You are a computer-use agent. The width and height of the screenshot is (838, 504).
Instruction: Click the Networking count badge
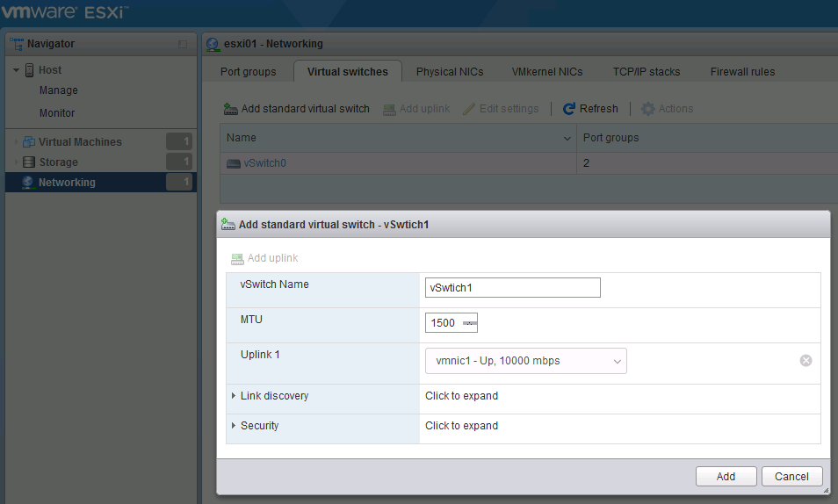coord(179,183)
